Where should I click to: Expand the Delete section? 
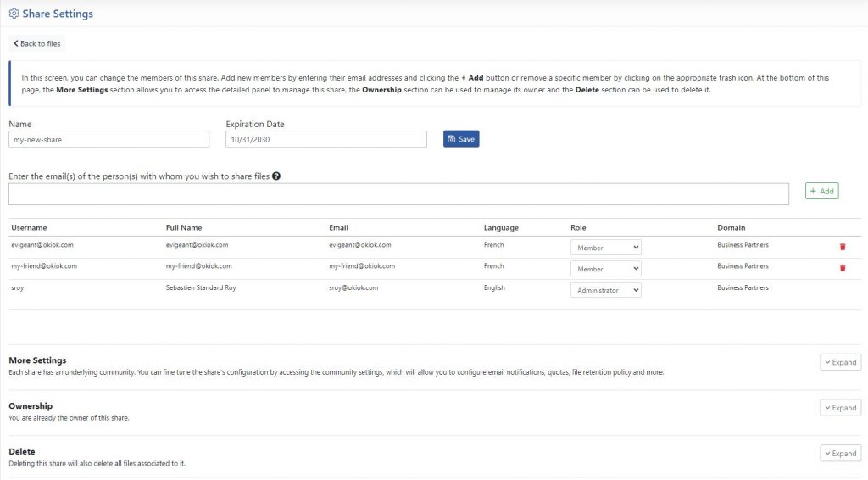pos(840,454)
